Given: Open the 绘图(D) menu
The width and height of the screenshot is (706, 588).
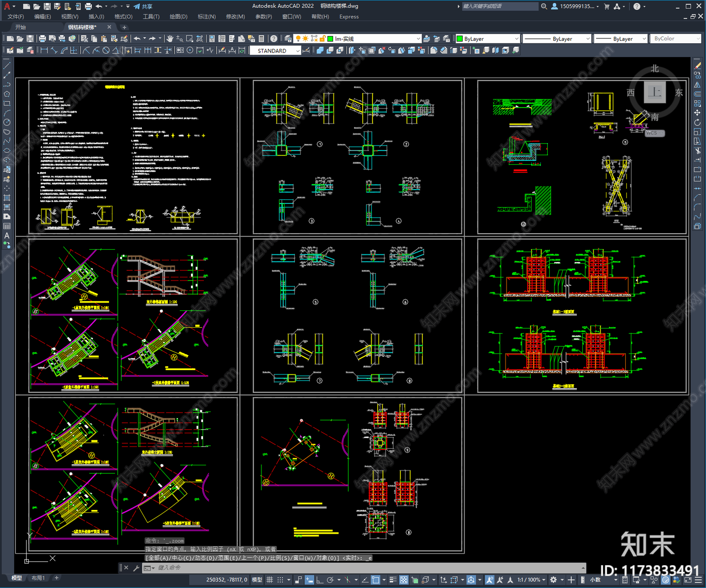Looking at the screenshot, I should point(178,17).
